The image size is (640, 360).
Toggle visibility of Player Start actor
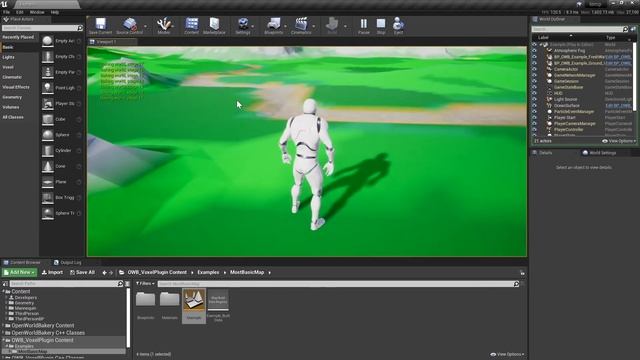pyautogui.click(x=534, y=118)
